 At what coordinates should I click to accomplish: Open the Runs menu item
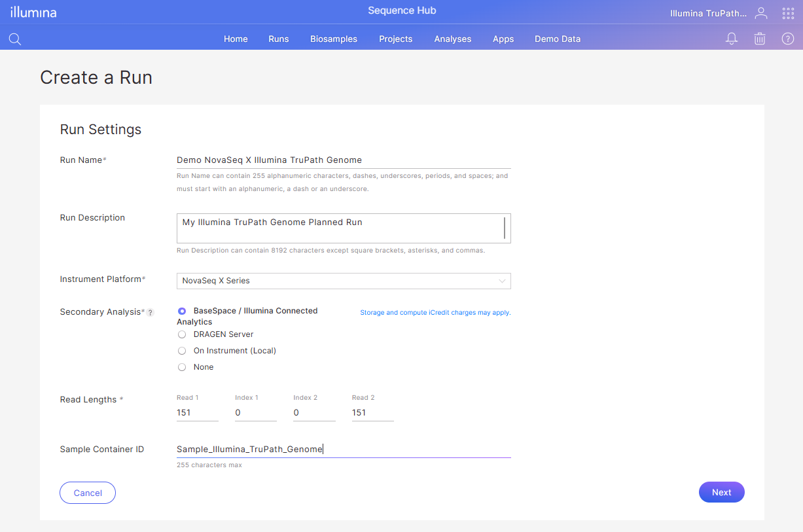tap(278, 39)
